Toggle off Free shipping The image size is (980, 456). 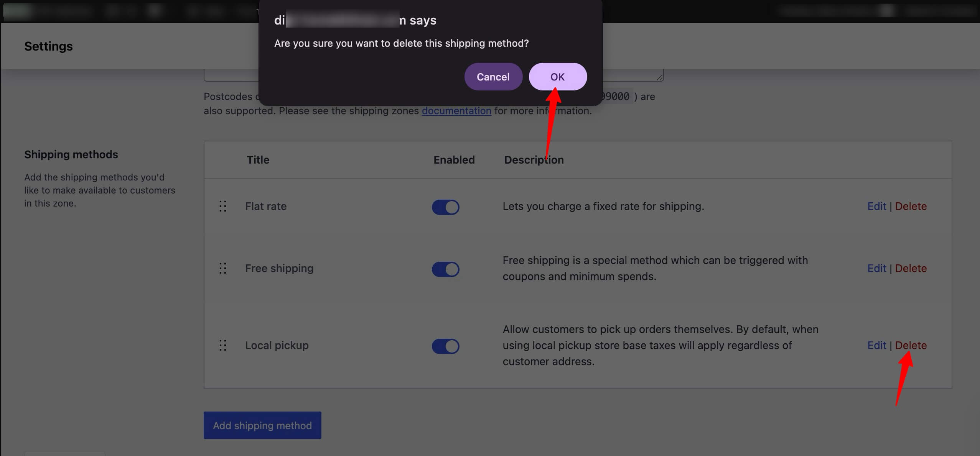click(x=445, y=269)
